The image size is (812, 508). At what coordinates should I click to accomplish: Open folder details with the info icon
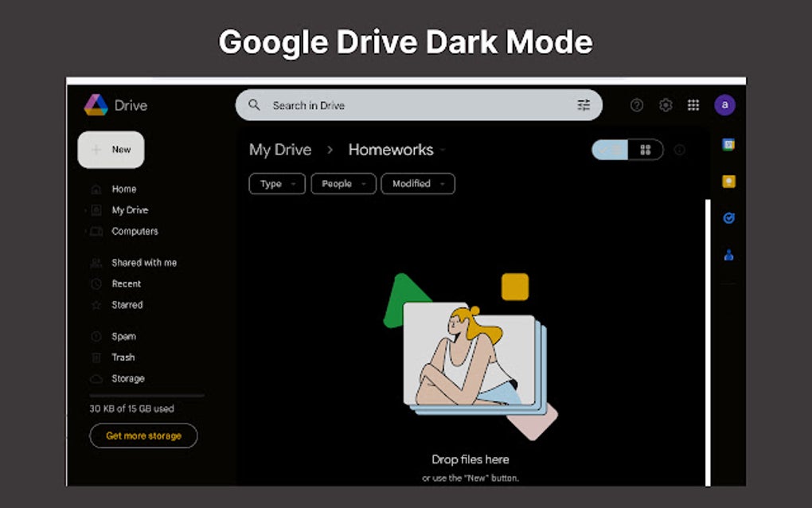click(x=679, y=150)
